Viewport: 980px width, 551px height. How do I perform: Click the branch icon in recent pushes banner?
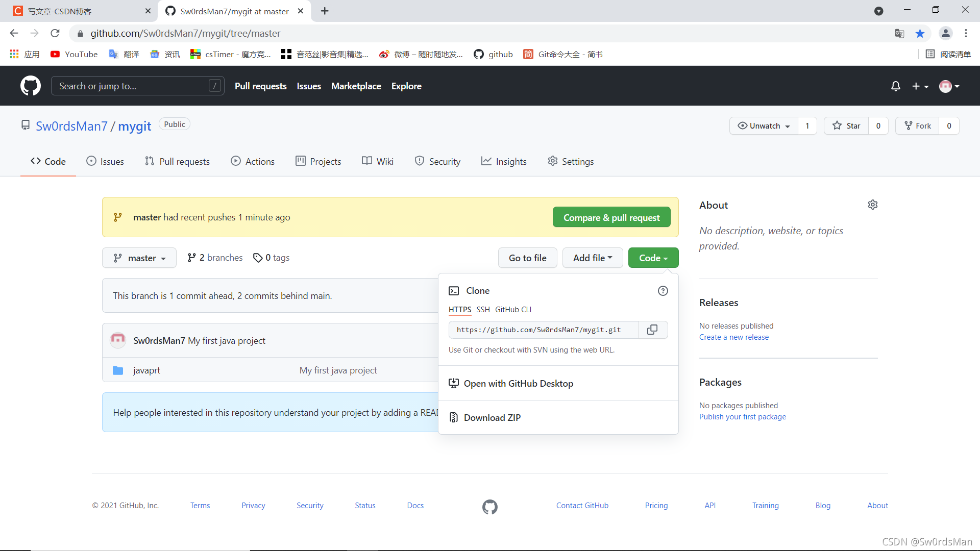(118, 217)
